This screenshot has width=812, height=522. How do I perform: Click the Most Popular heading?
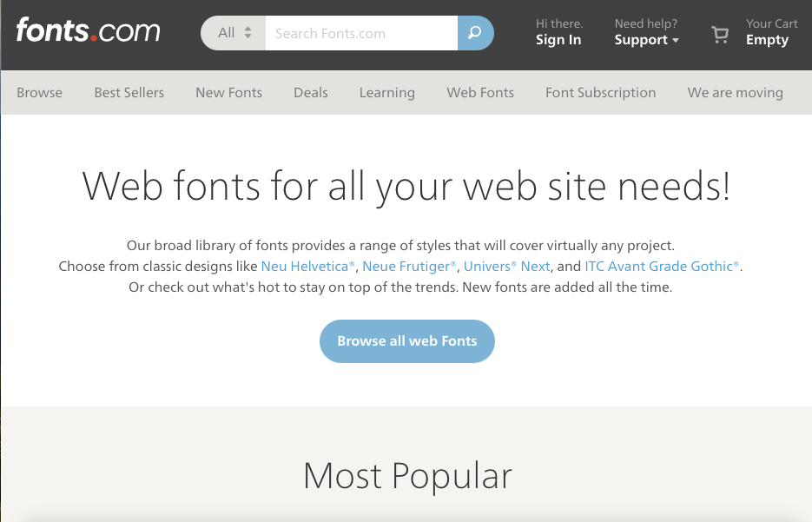(x=407, y=475)
